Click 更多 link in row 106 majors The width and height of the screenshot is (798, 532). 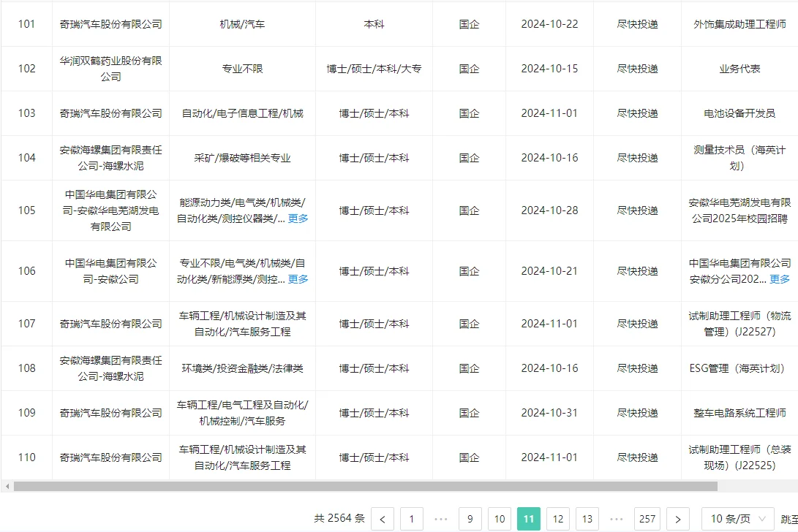pyautogui.click(x=298, y=278)
